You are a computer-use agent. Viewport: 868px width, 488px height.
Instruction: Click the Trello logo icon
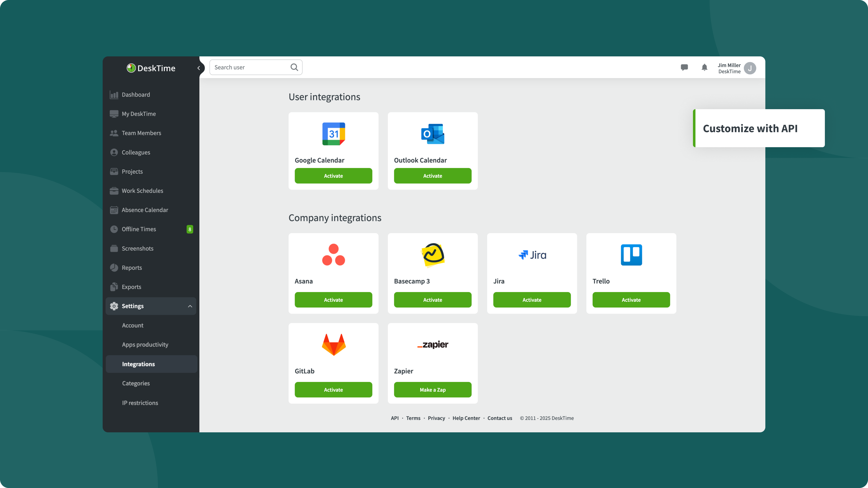[x=631, y=255]
